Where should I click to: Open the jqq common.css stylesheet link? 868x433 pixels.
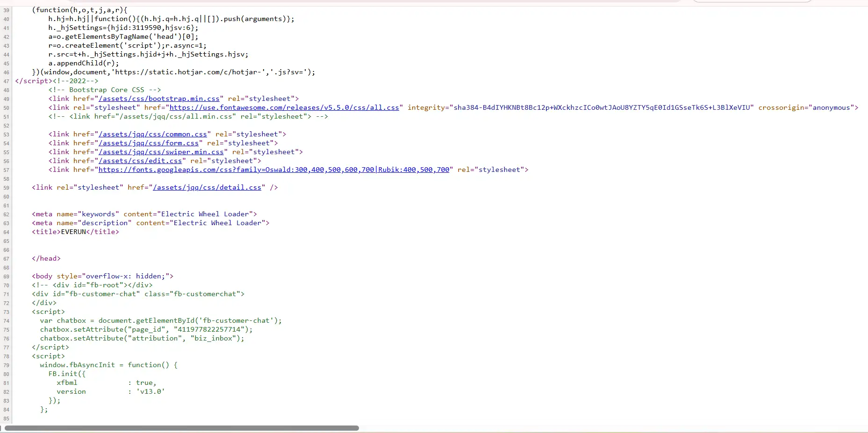152,134
